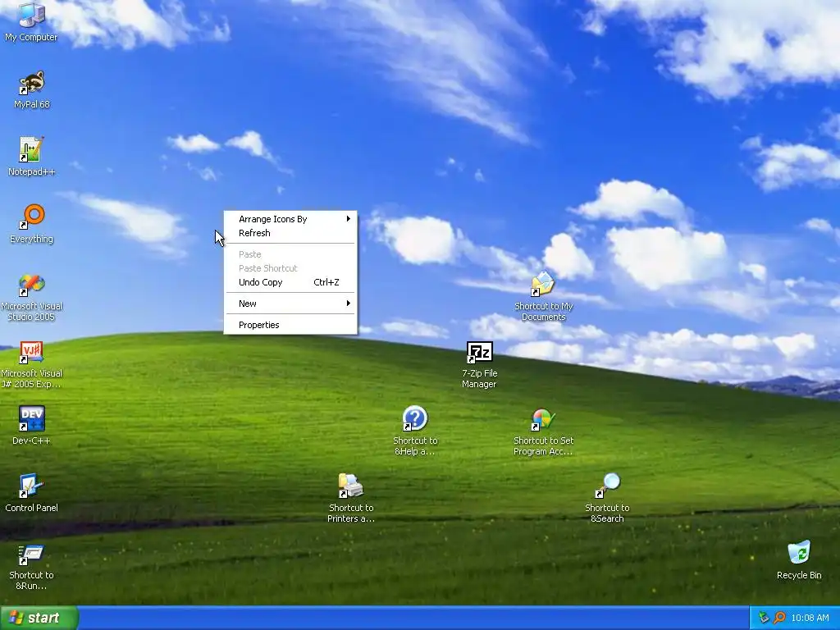The height and width of the screenshot is (630, 840).
Task: Select the Control Panel desktop shortcut
Action: click(31, 493)
